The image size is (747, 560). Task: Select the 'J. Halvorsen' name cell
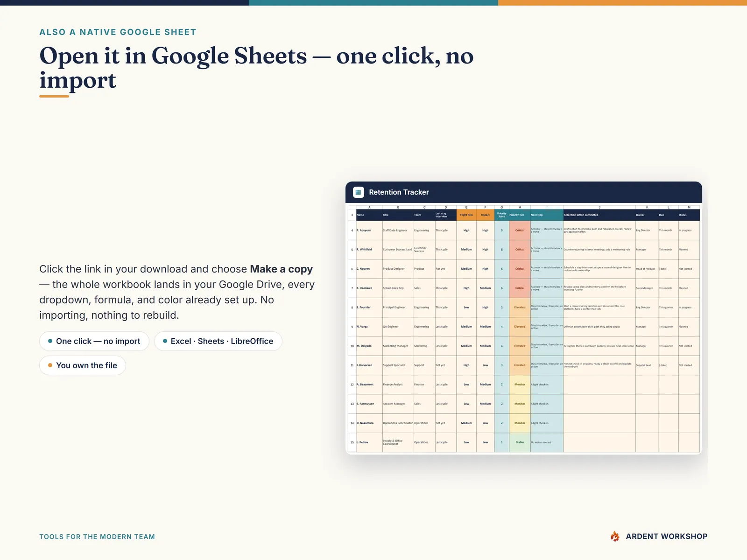click(x=369, y=365)
